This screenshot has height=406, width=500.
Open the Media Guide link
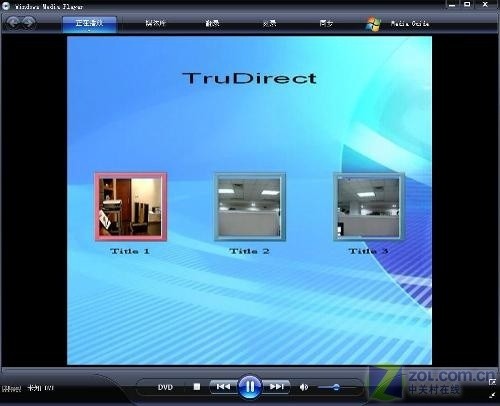click(410, 23)
